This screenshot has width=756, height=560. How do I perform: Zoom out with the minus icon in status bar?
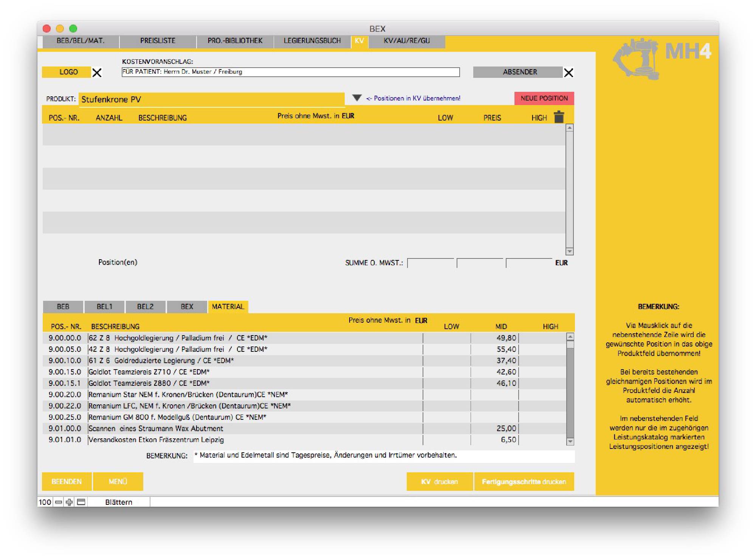point(59,502)
